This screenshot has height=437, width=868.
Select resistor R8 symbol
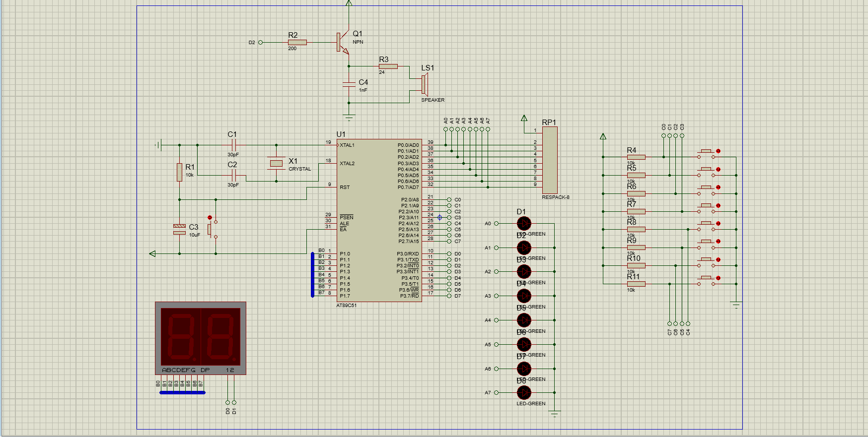click(636, 229)
